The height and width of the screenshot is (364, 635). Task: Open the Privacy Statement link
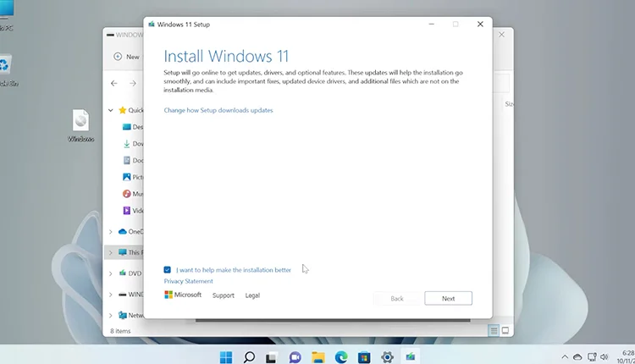tap(188, 281)
